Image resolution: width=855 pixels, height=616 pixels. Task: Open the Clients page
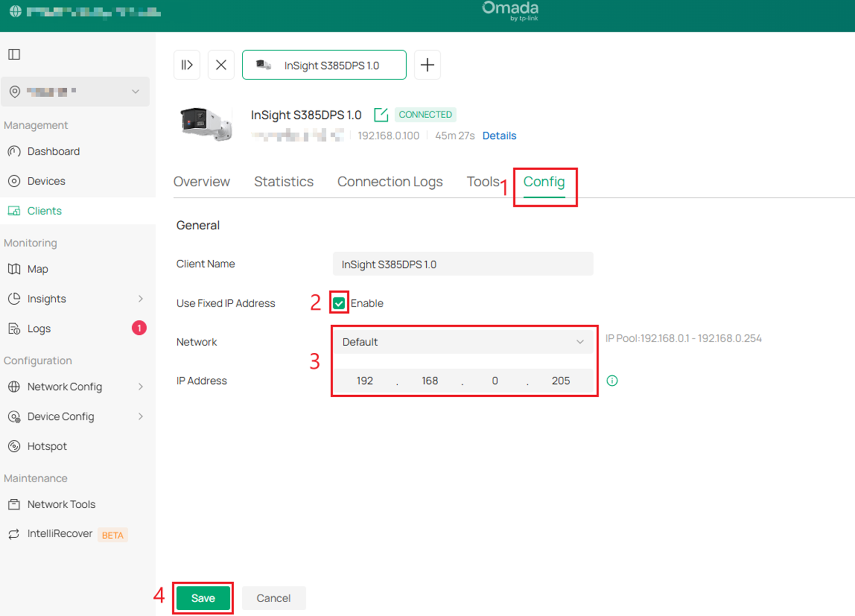[44, 210]
